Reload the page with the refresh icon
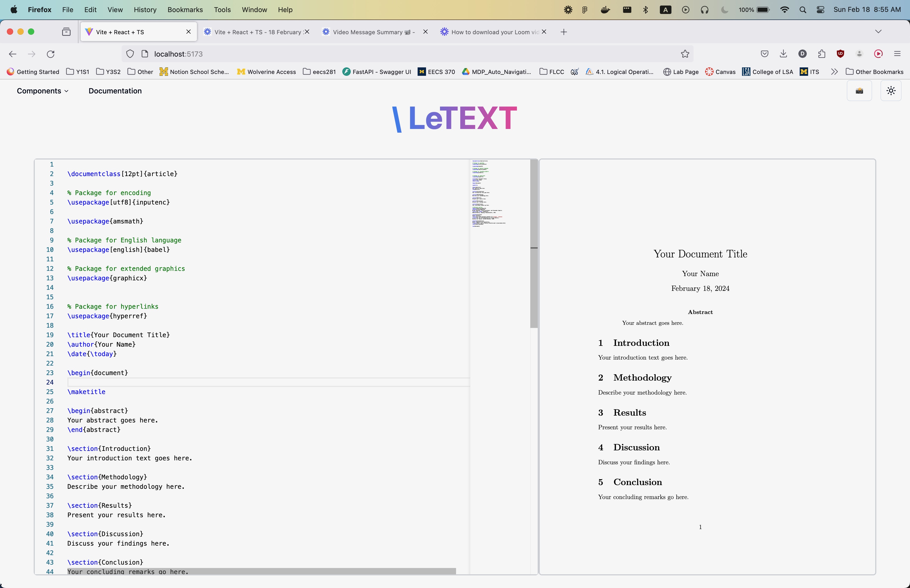910x588 pixels. click(50, 54)
